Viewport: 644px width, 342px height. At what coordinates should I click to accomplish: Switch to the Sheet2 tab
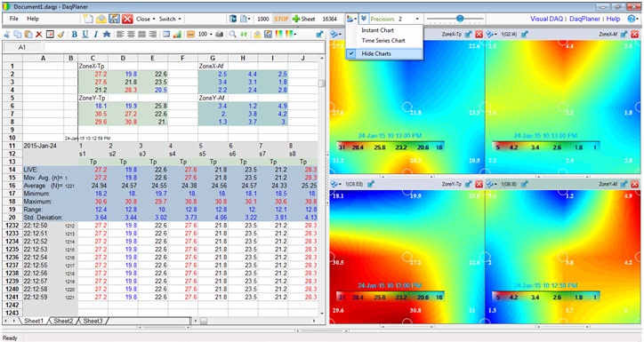click(63, 321)
